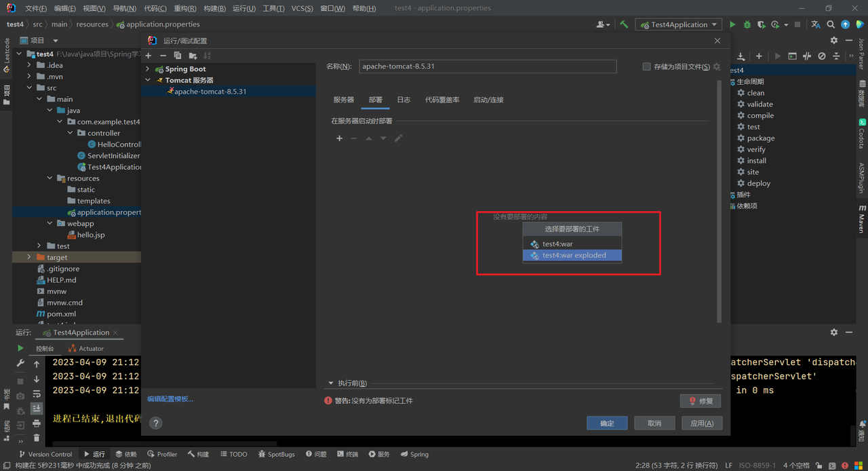The image size is (868, 471).
Task: Select test4:war exploded artifact
Action: click(572, 255)
